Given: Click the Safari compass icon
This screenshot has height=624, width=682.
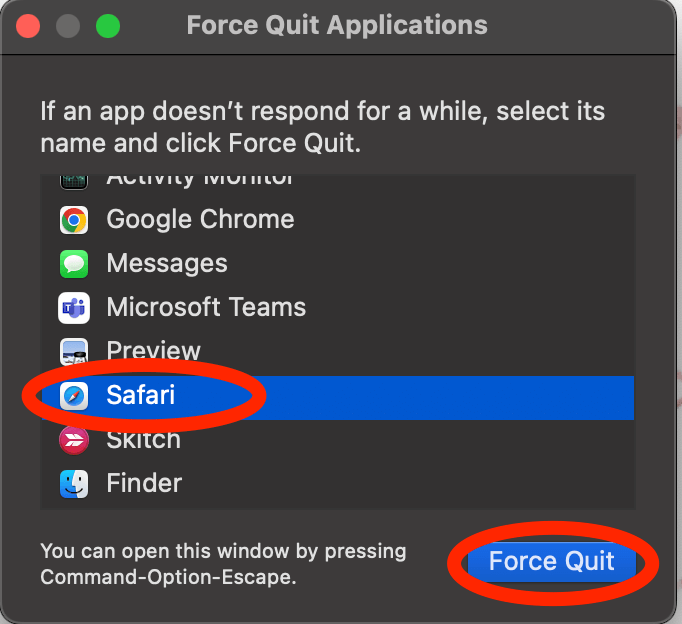Looking at the screenshot, I should tap(74, 396).
